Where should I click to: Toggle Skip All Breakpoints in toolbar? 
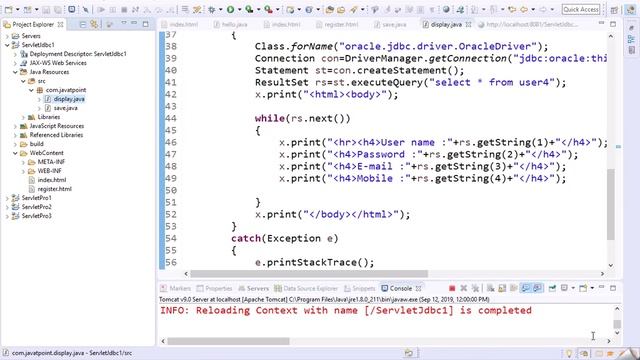click(x=86, y=9)
